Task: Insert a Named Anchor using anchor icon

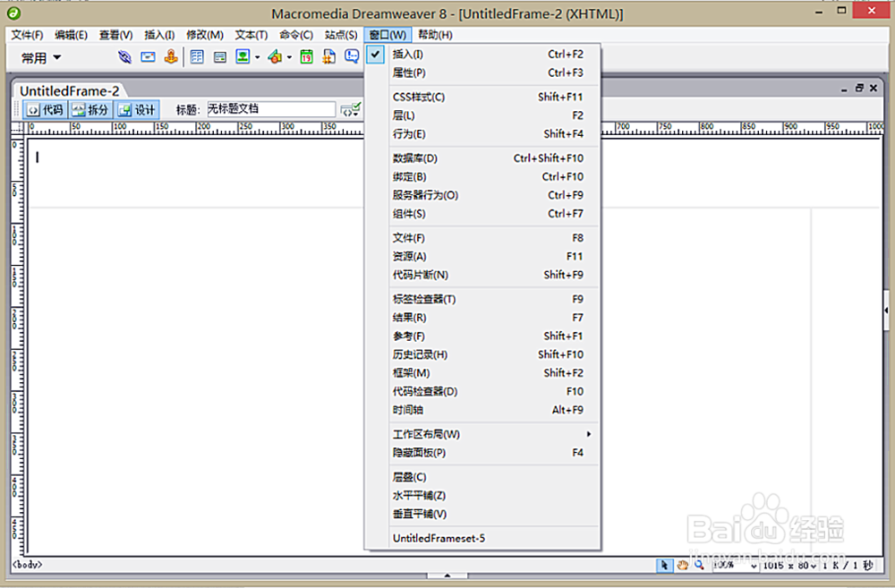Action: [x=171, y=57]
